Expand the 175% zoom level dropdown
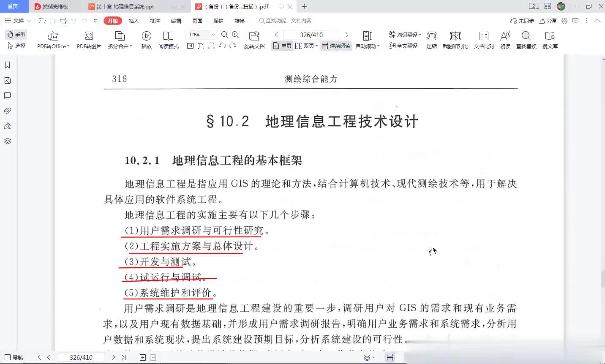The height and width of the screenshot is (364, 605). (213, 35)
